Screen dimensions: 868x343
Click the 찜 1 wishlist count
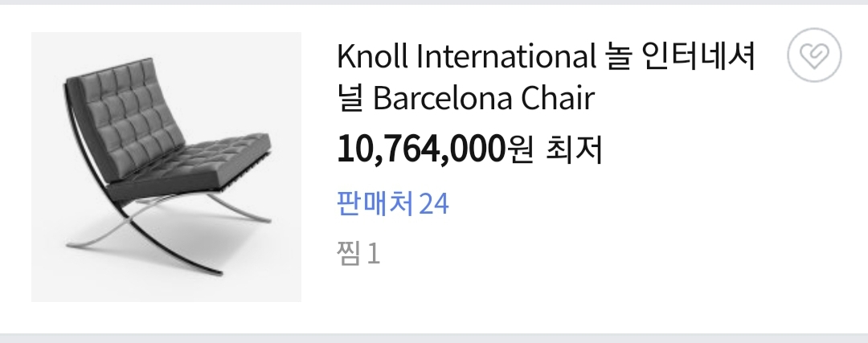pyautogui.click(x=358, y=254)
